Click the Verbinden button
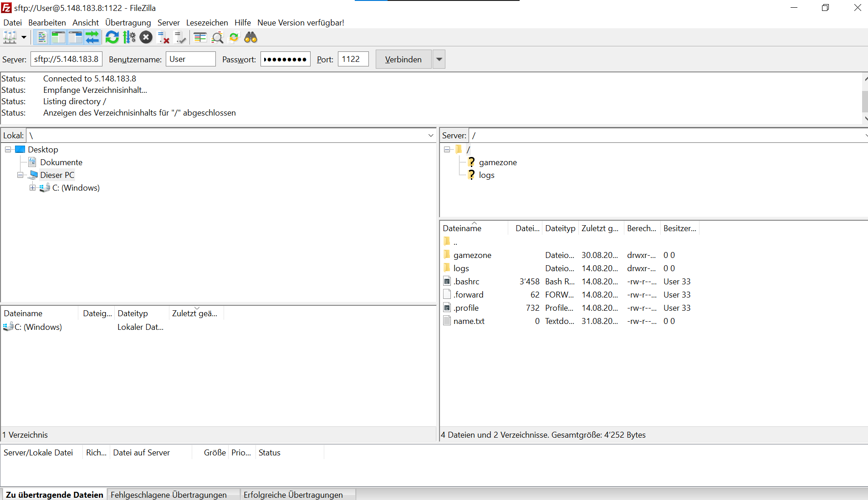868x500 pixels. click(403, 59)
